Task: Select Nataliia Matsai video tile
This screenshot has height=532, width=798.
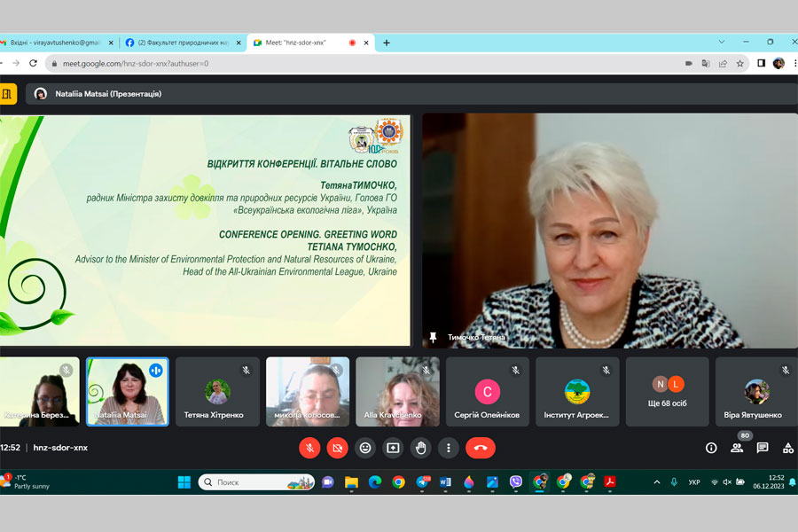Action: pos(127,392)
